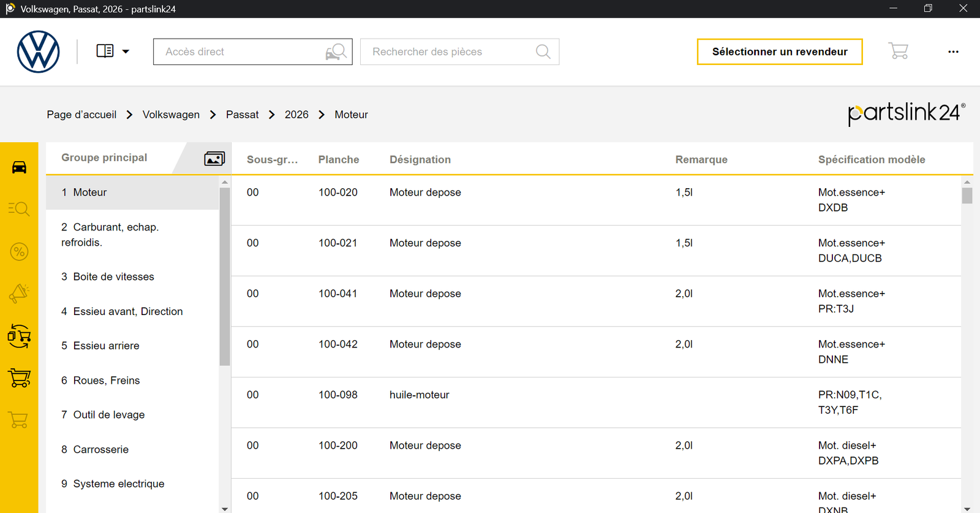Select group 4 Essieu avant, Direction
Image resolution: width=980 pixels, height=513 pixels.
point(132,311)
